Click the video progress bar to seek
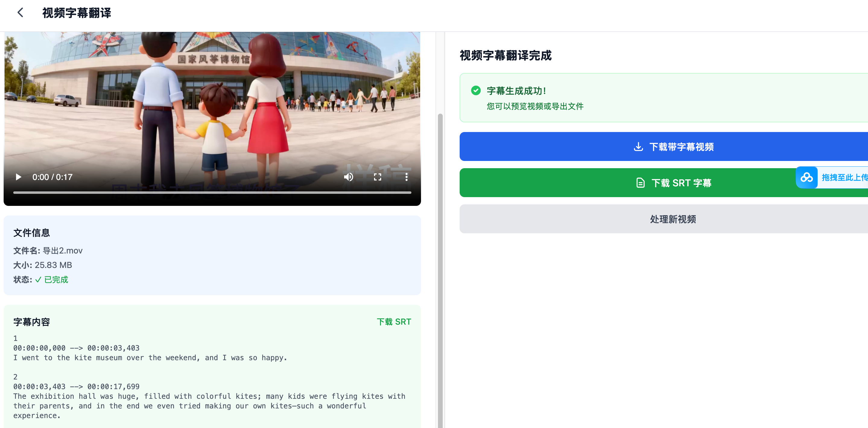The height and width of the screenshot is (428, 868). click(212, 193)
